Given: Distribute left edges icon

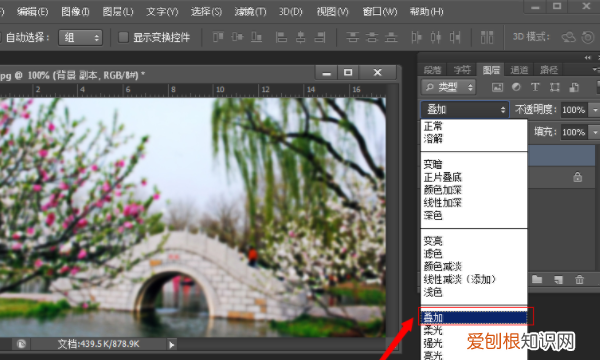Looking at the screenshot, I should (x=416, y=37).
